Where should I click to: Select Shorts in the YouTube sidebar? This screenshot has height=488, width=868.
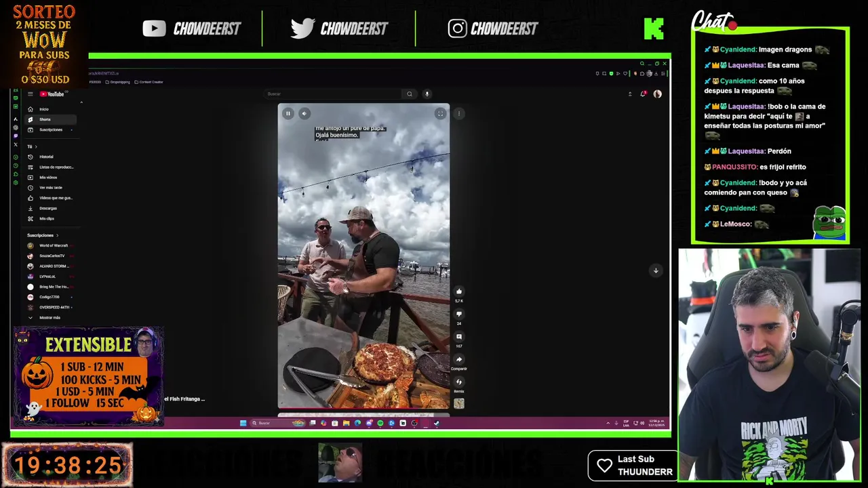(x=50, y=119)
